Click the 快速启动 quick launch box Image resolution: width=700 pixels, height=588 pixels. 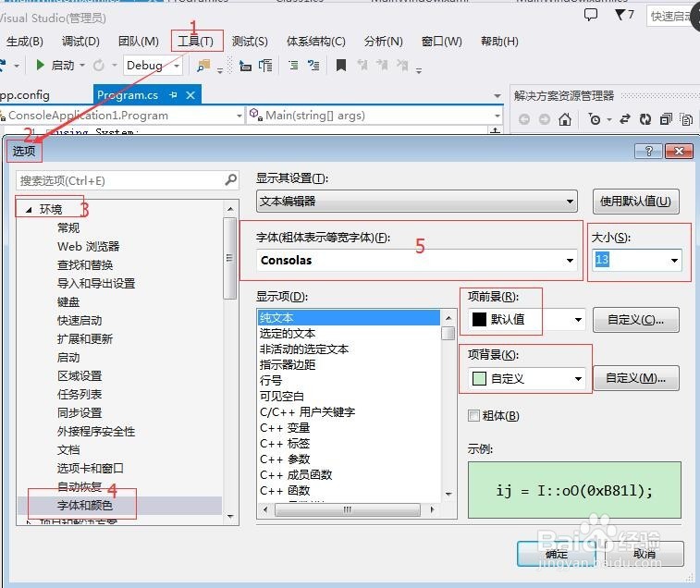(671, 17)
